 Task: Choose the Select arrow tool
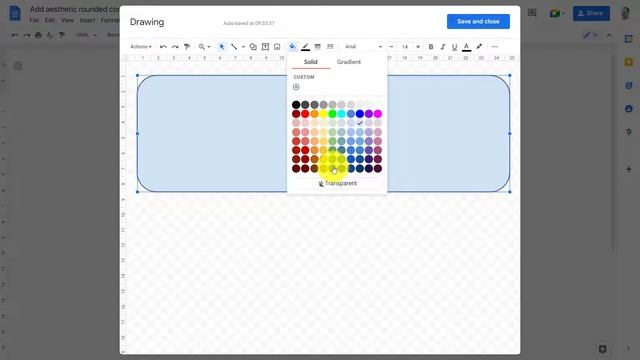coord(222,47)
